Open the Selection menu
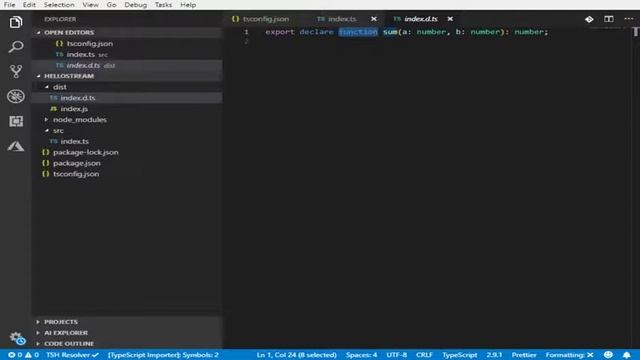Image resolution: width=640 pixels, height=360 pixels. [x=59, y=4]
